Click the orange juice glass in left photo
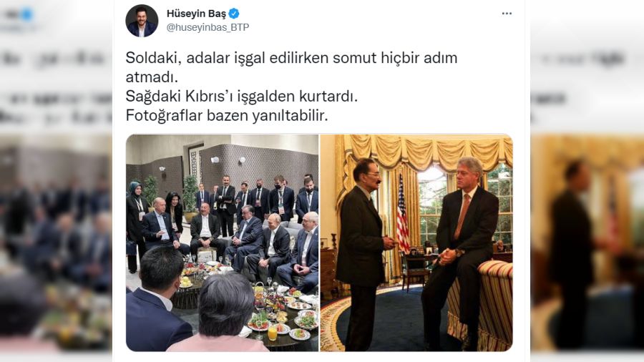The image size is (644, 362). [x=273, y=333]
